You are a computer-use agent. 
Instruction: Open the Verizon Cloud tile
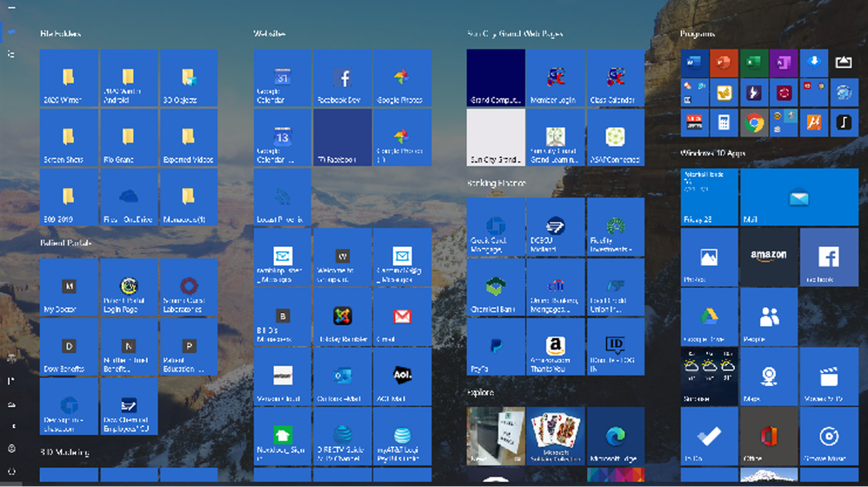(x=283, y=377)
